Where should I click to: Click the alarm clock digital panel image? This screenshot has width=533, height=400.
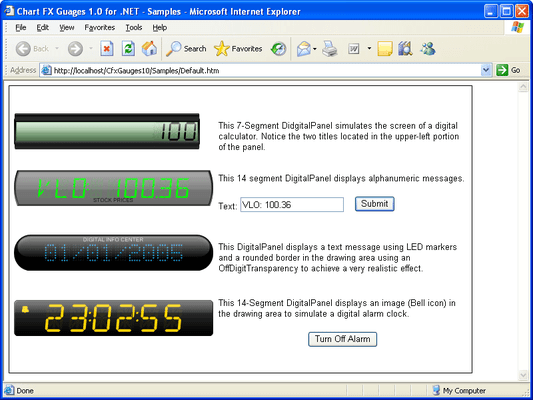click(x=114, y=318)
